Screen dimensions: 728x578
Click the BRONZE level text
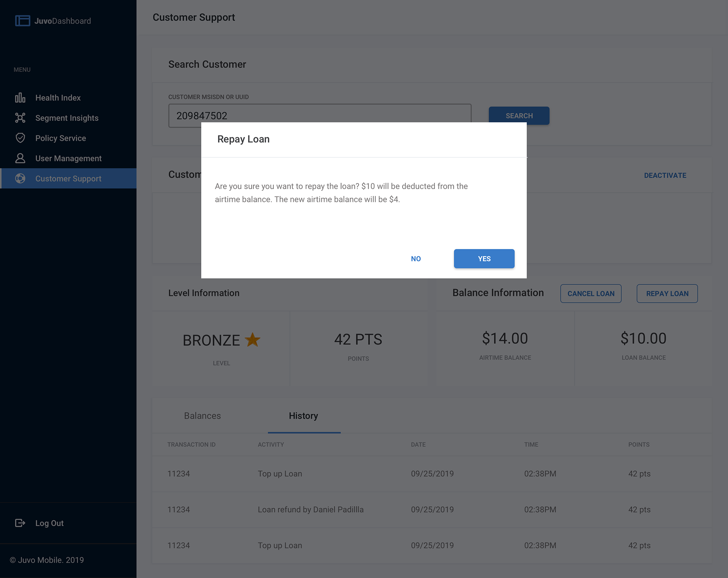click(211, 340)
